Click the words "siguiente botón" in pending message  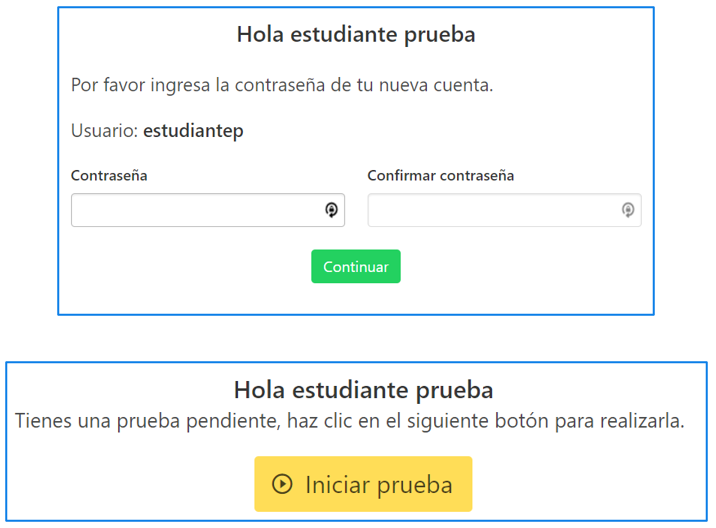[x=477, y=421]
